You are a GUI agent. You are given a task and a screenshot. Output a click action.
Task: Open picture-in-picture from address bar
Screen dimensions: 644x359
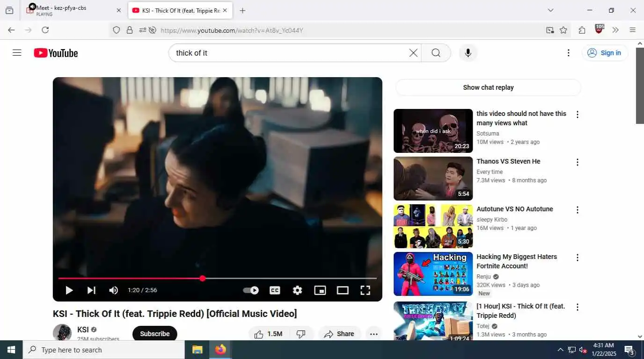(550, 30)
